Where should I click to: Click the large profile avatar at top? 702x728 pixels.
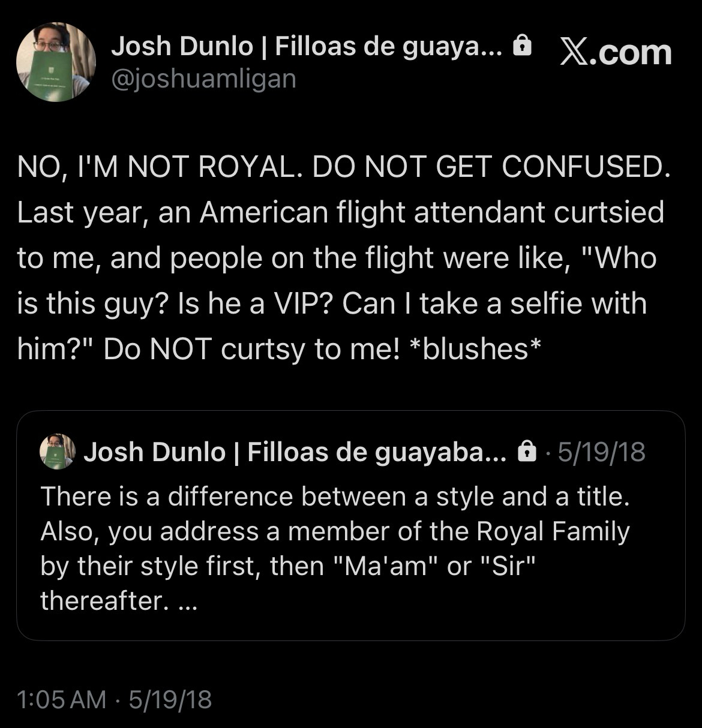pos(56,62)
